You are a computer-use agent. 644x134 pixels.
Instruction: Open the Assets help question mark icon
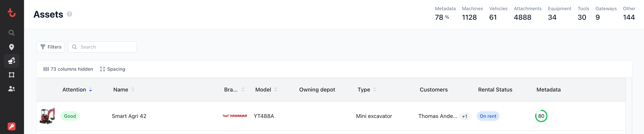[x=70, y=14]
